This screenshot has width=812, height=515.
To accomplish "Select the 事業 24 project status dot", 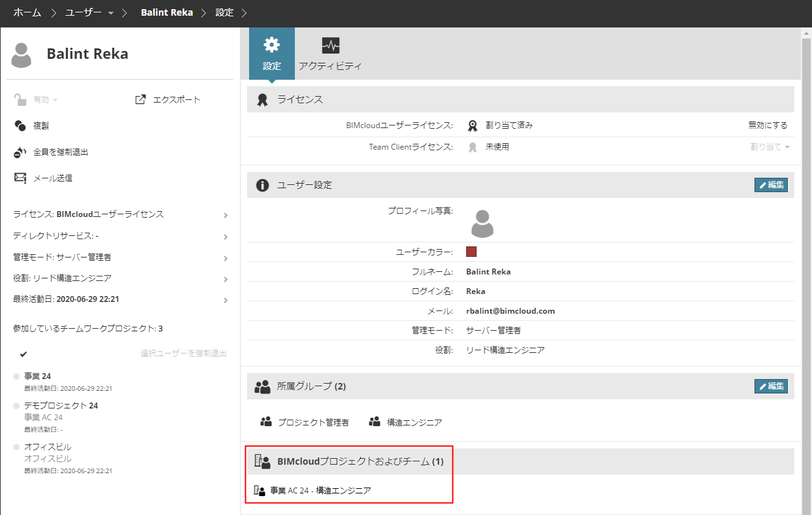I will (16, 376).
